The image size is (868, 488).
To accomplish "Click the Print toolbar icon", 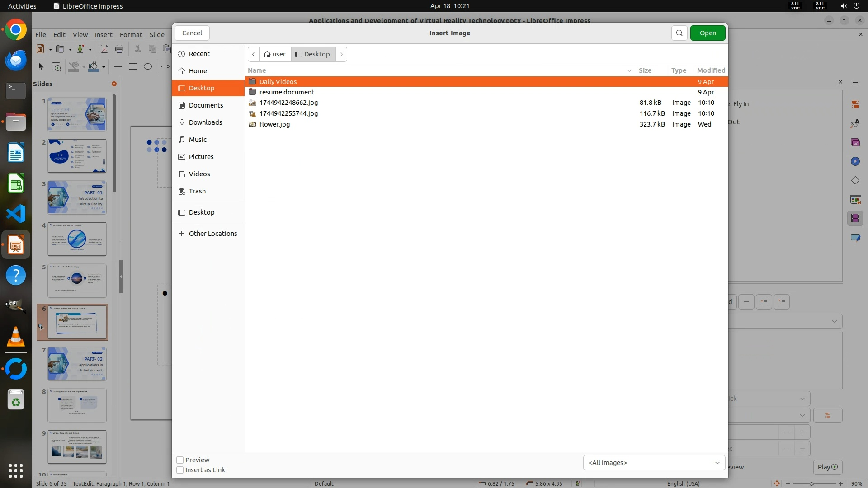I will coord(119,49).
